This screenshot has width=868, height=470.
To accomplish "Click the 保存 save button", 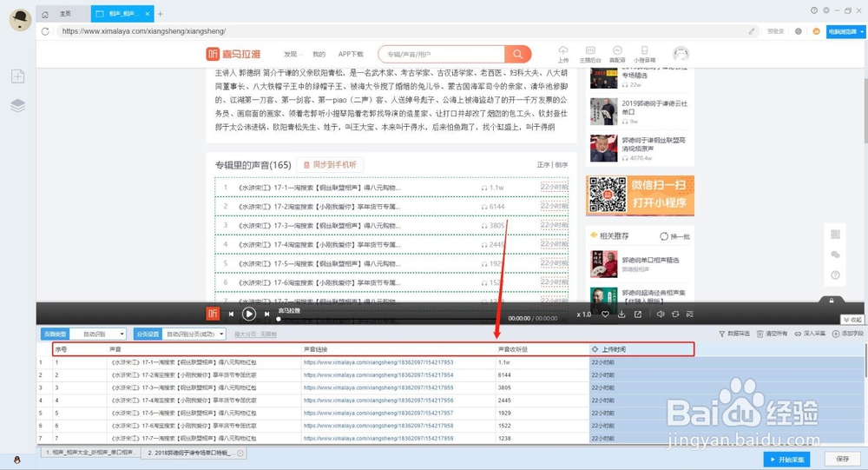I will tap(843, 459).
